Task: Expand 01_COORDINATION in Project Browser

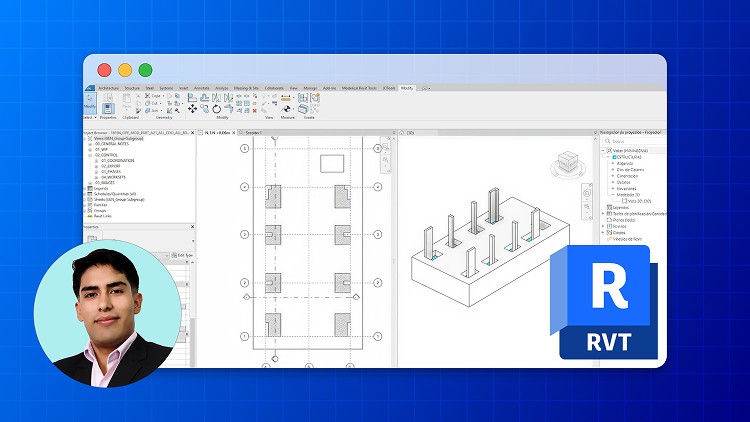Action: 96,161
